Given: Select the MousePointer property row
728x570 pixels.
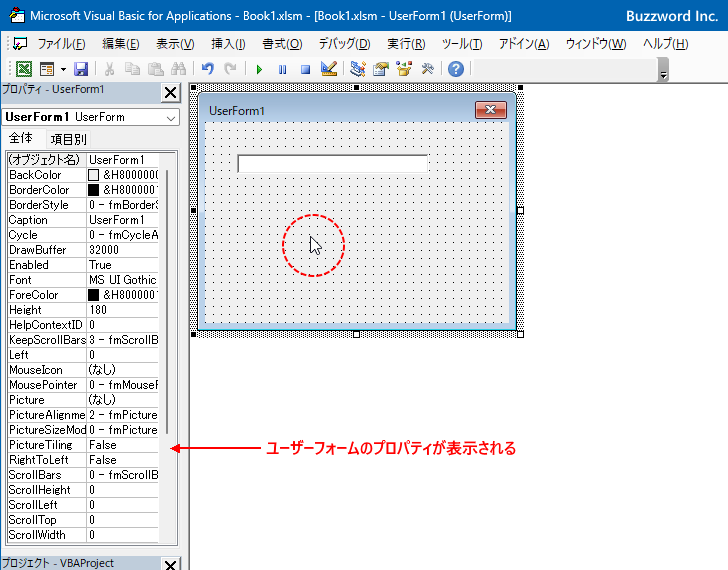Looking at the screenshot, I should (83, 385).
